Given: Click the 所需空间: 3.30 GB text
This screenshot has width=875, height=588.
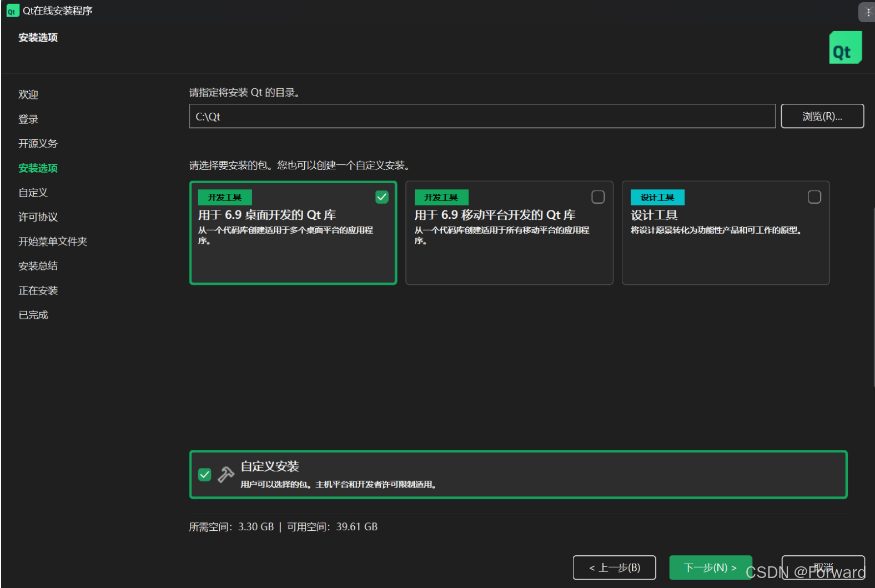Looking at the screenshot, I should tap(232, 526).
